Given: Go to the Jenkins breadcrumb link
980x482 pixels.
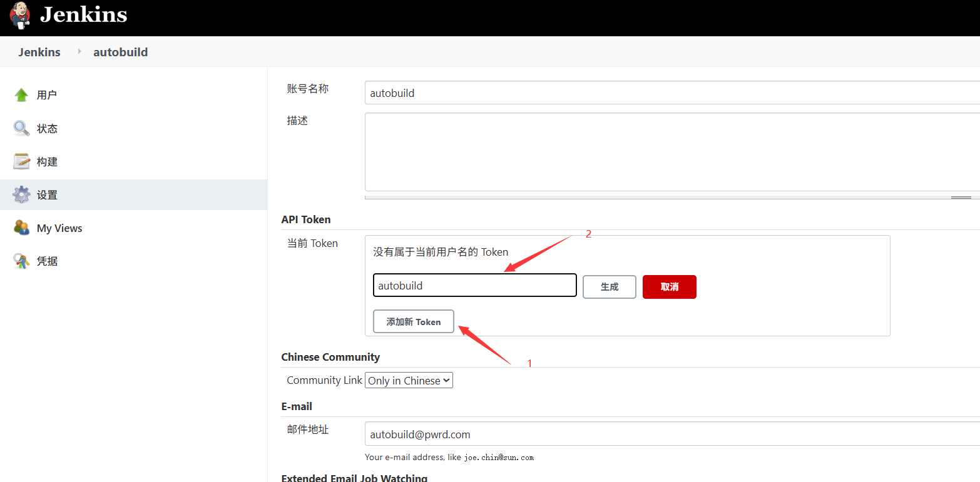Looking at the screenshot, I should [x=39, y=52].
